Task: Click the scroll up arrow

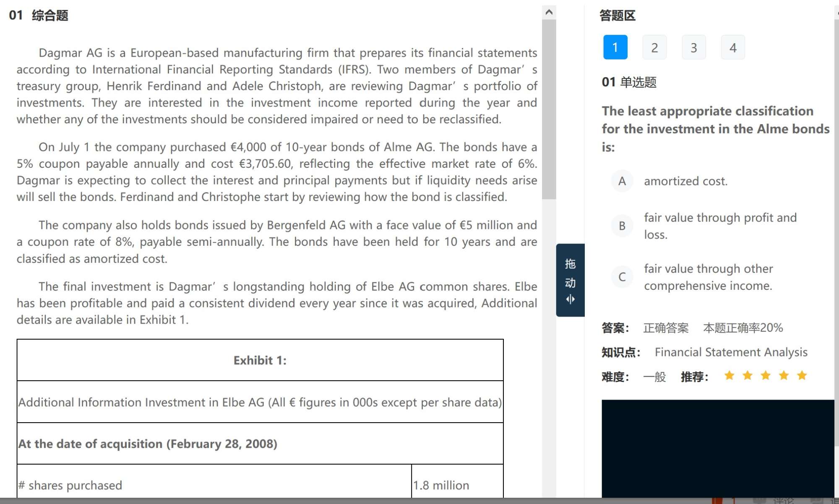Action: pyautogui.click(x=549, y=12)
